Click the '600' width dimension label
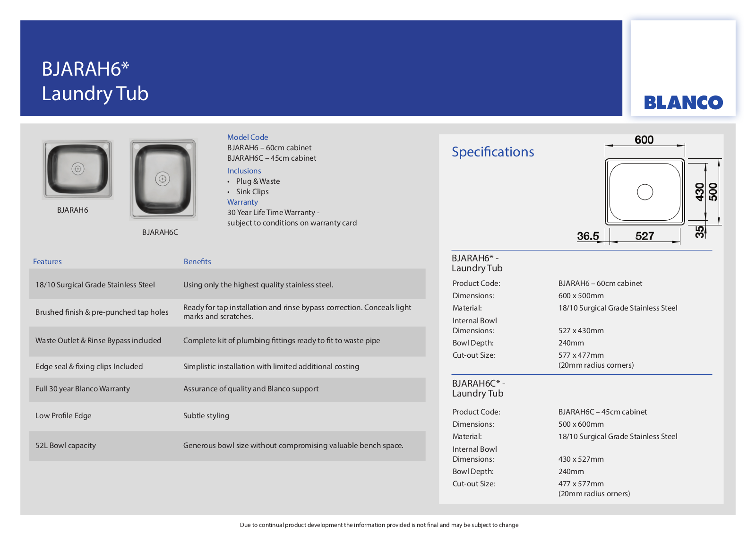The image size is (756, 535). click(644, 140)
